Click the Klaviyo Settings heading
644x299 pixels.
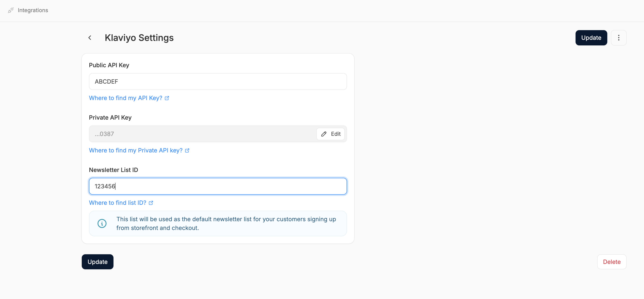click(139, 38)
